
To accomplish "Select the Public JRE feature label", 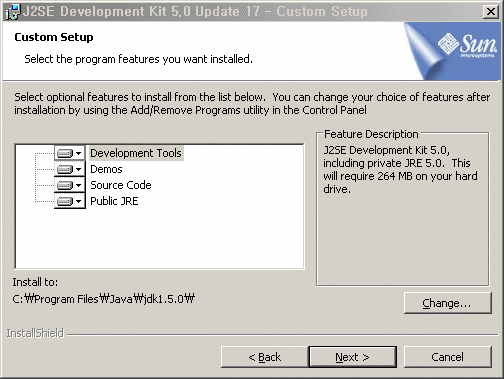I will tap(114, 201).
